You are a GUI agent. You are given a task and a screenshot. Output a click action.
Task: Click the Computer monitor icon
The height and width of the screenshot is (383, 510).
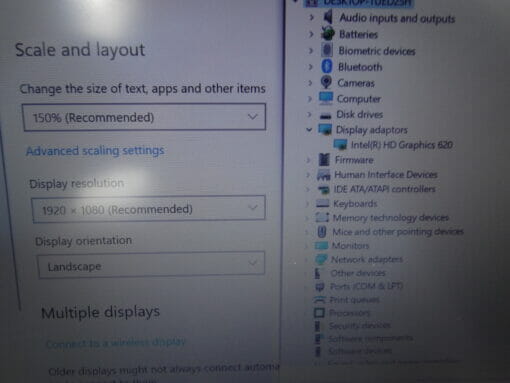click(x=326, y=98)
